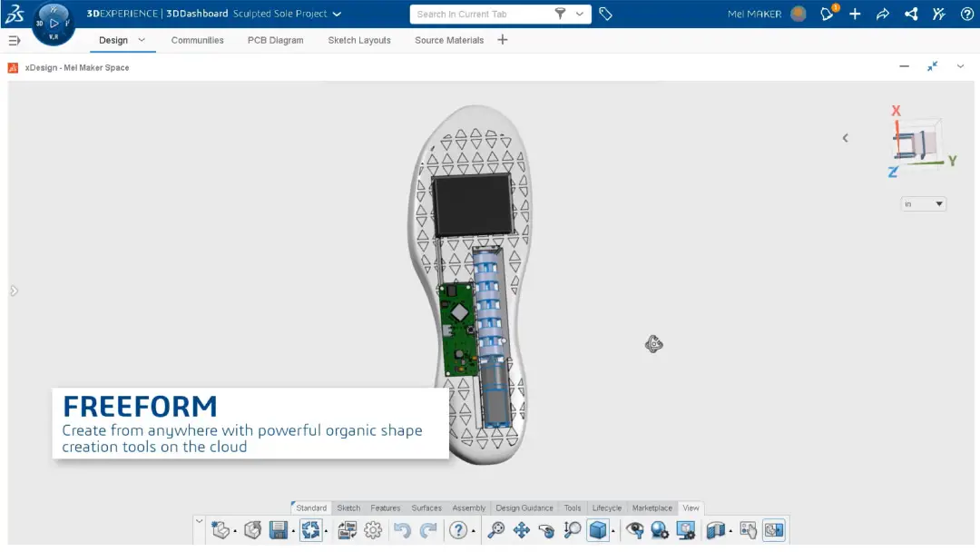
Task: Click the Section view icon
Action: pyautogui.click(x=716, y=529)
